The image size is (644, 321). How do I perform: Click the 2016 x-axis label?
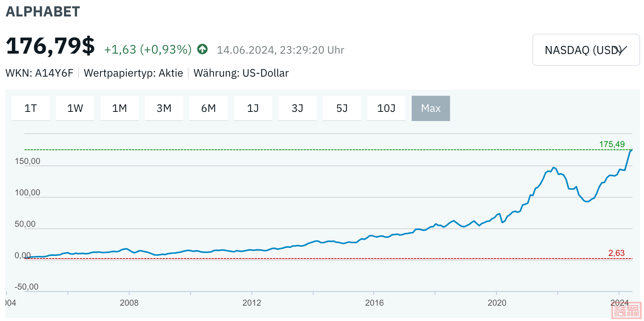pyautogui.click(x=375, y=303)
